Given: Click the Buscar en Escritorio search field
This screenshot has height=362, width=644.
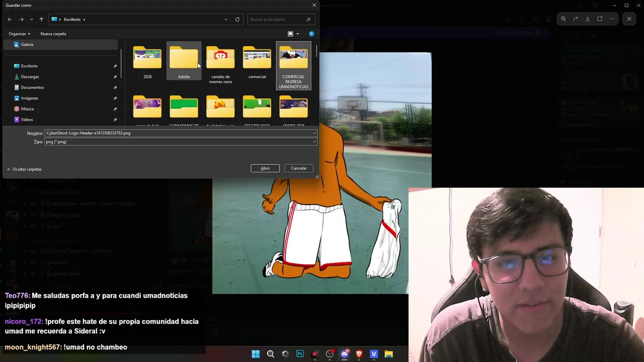Looking at the screenshot, I should tap(281, 19).
